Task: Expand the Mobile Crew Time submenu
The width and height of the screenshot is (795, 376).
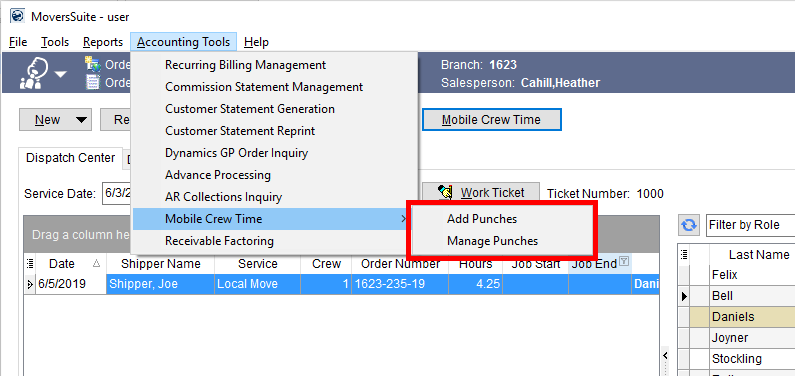Action: point(274,219)
